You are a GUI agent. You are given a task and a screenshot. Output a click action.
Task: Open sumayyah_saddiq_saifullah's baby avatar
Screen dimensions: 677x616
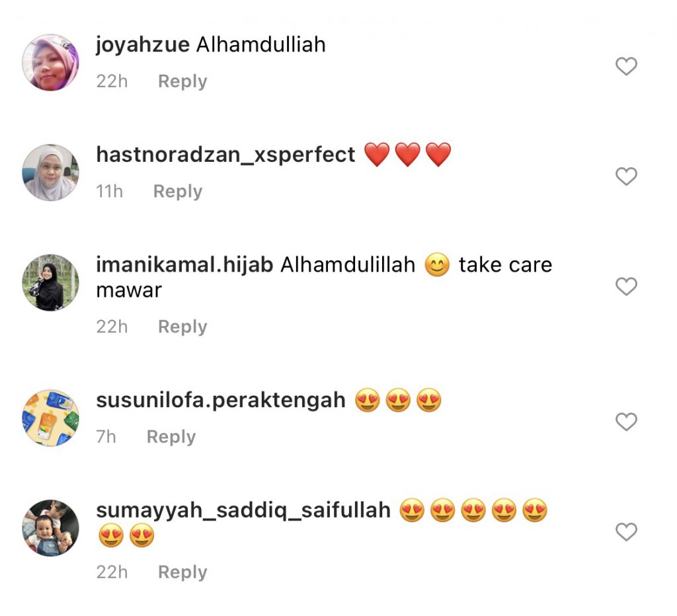tap(50, 528)
